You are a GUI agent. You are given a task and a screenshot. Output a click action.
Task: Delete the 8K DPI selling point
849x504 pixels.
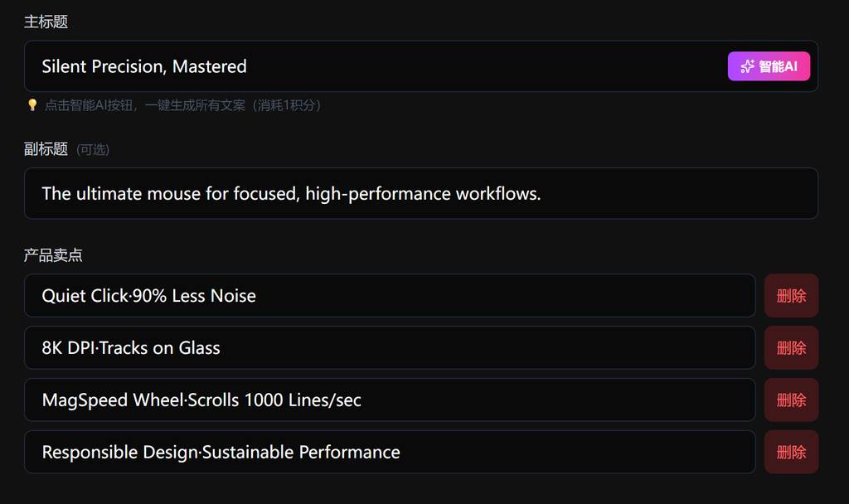click(x=791, y=348)
